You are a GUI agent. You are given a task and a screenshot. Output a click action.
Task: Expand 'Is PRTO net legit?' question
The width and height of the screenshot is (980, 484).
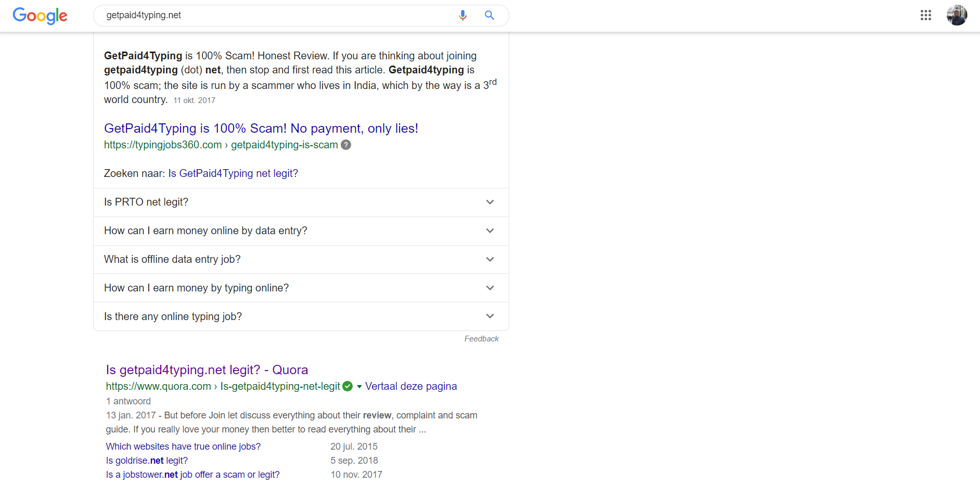[x=301, y=202]
